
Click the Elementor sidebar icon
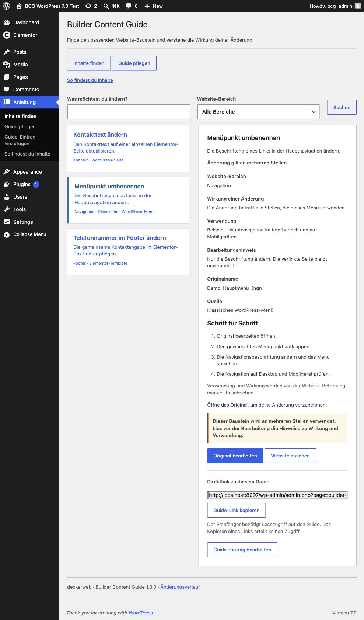point(7,35)
